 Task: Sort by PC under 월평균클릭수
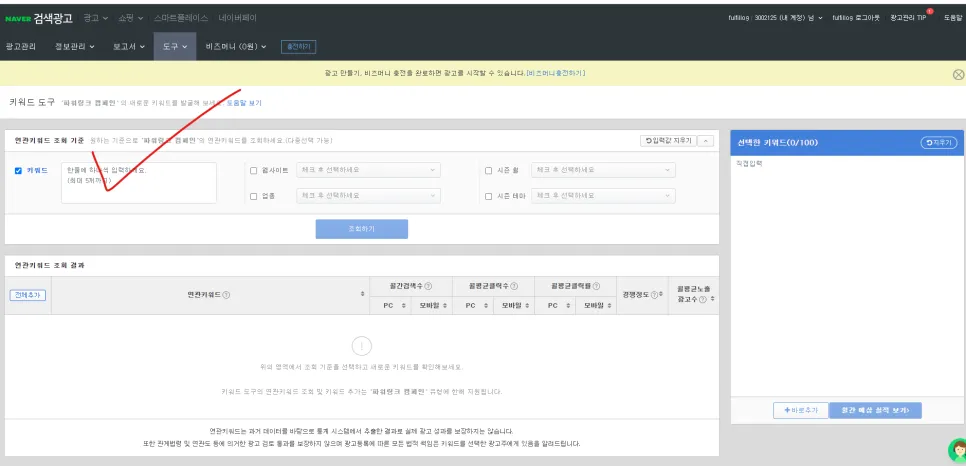[x=486, y=305]
